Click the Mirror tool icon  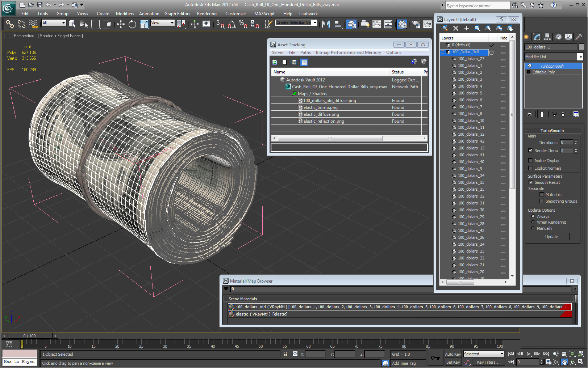point(326,24)
